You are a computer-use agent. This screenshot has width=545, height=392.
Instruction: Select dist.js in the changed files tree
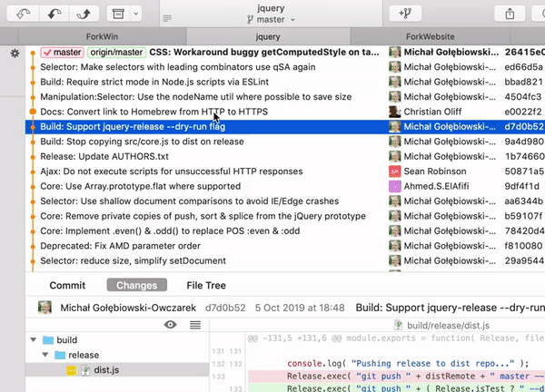coord(117,370)
